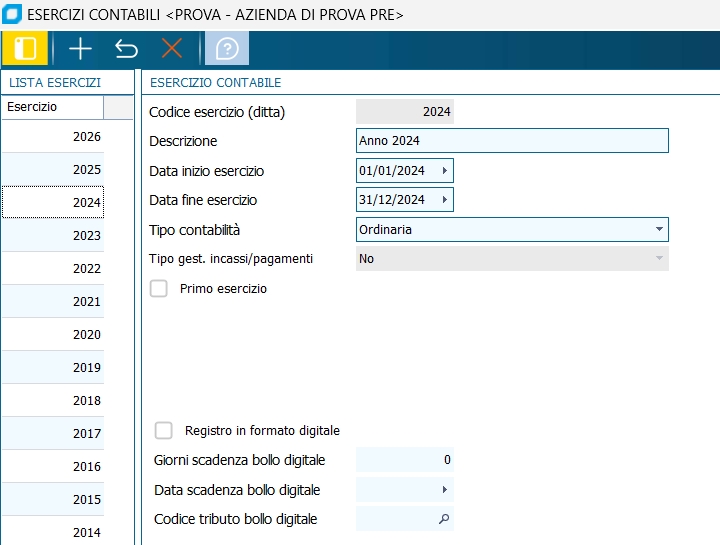Select year 2023 in esercizi list

click(x=67, y=236)
